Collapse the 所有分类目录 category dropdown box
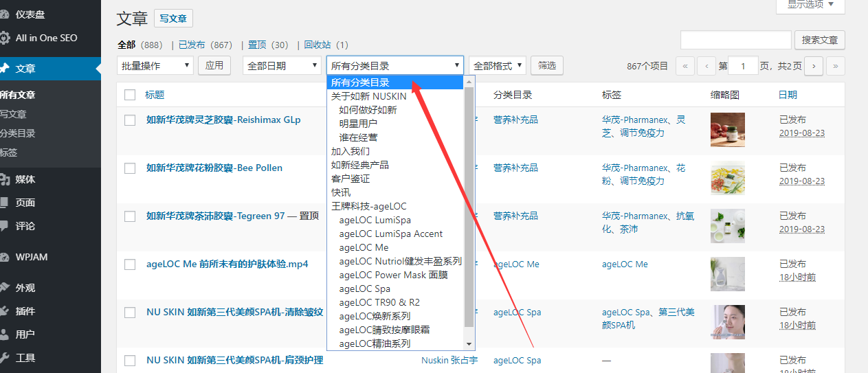This screenshot has width=868, height=373. coord(395,66)
